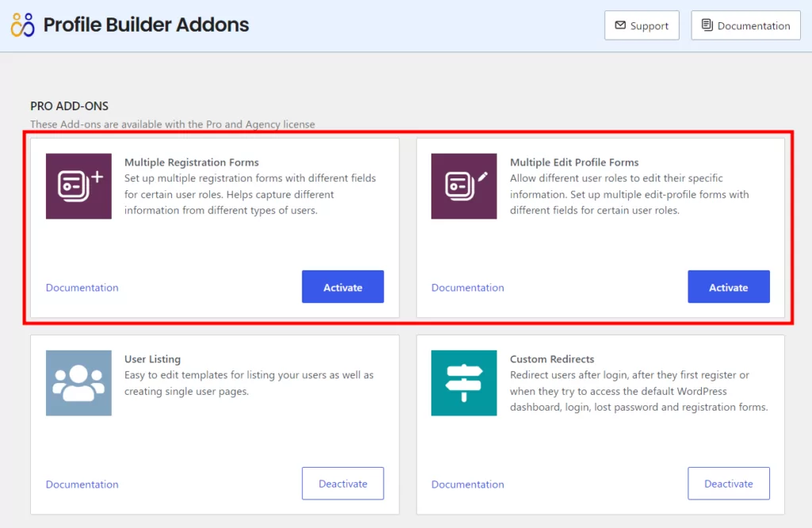Image resolution: width=812 pixels, height=528 pixels.
Task: Click the 'Multiple Registration Forms' title text
Action: pos(192,162)
